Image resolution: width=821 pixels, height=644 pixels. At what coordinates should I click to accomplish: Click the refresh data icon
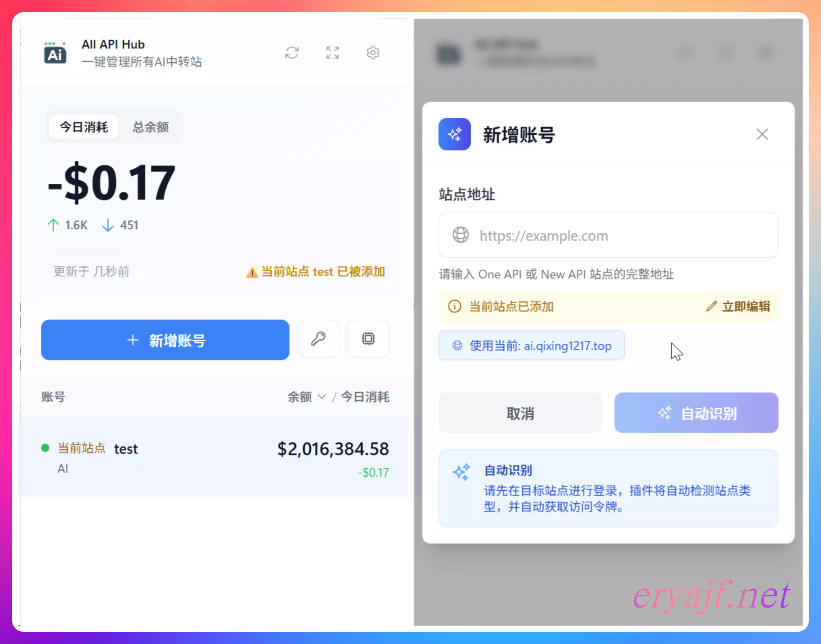click(x=292, y=53)
